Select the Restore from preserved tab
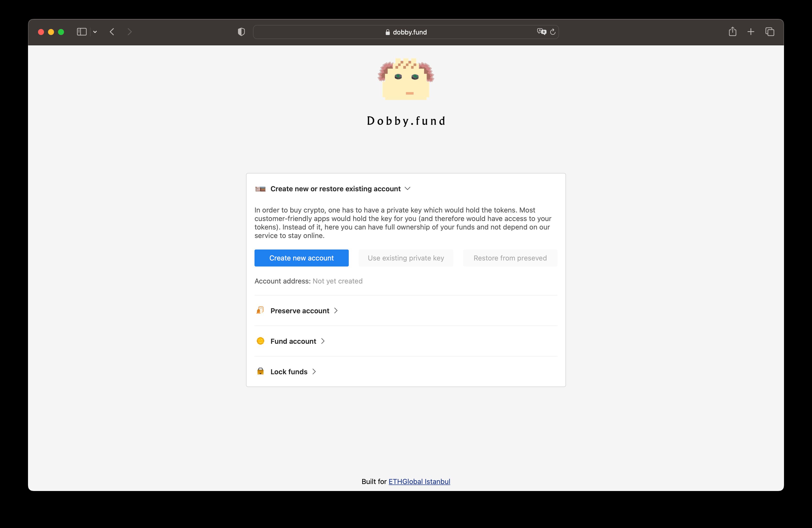This screenshot has width=812, height=528. [511, 258]
